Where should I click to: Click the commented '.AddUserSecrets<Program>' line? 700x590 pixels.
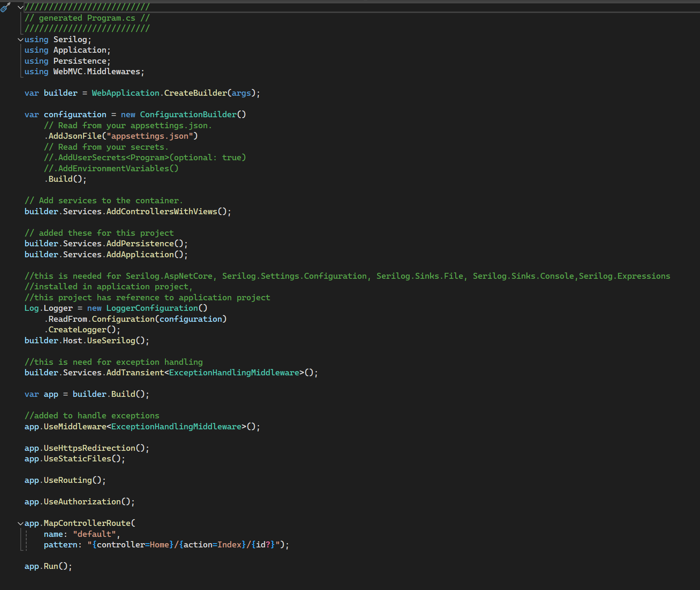click(145, 158)
